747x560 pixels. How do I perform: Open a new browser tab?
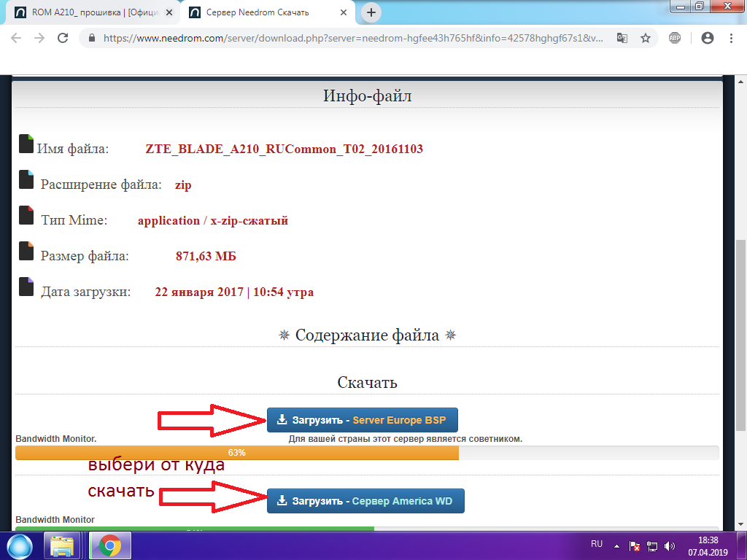371,12
